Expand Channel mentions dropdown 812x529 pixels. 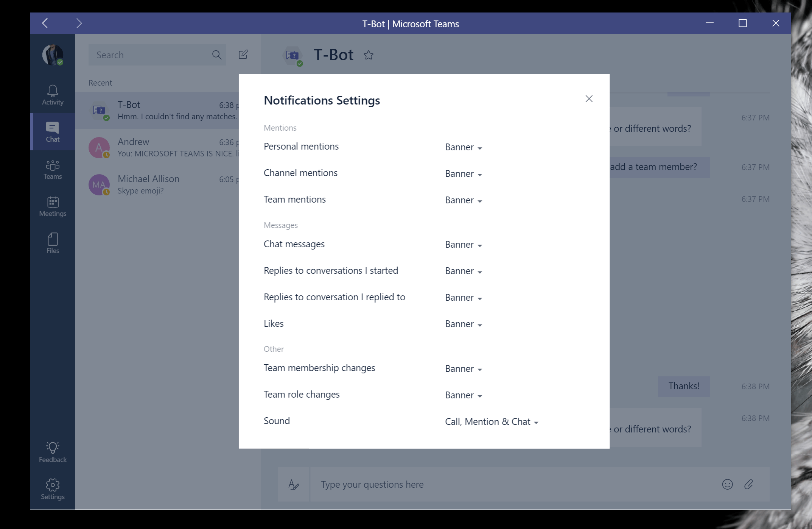464,174
